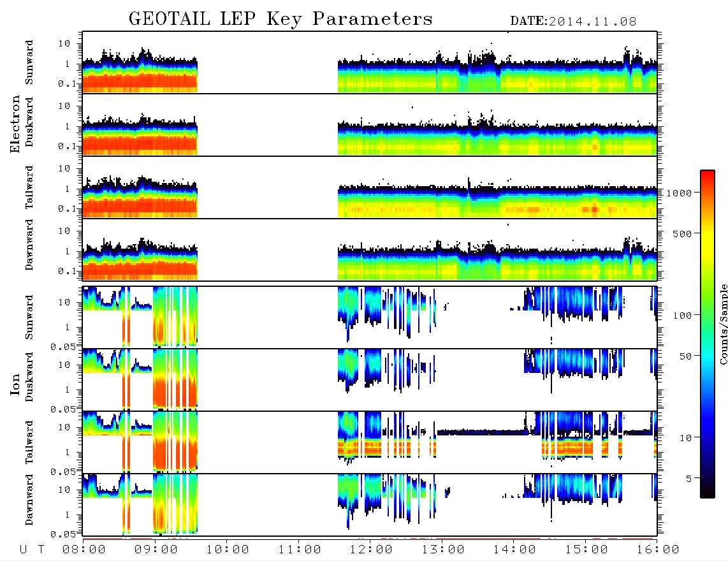Click the 10 tick of Electron Duskward panel
The width and height of the screenshot is (728, 561).
pos(64,106)
